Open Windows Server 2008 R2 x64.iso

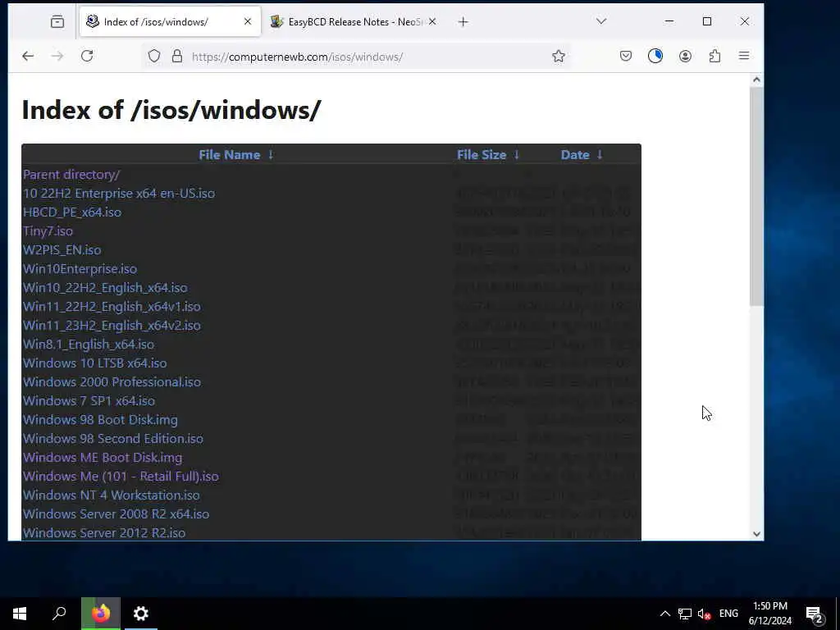point(116,514)
